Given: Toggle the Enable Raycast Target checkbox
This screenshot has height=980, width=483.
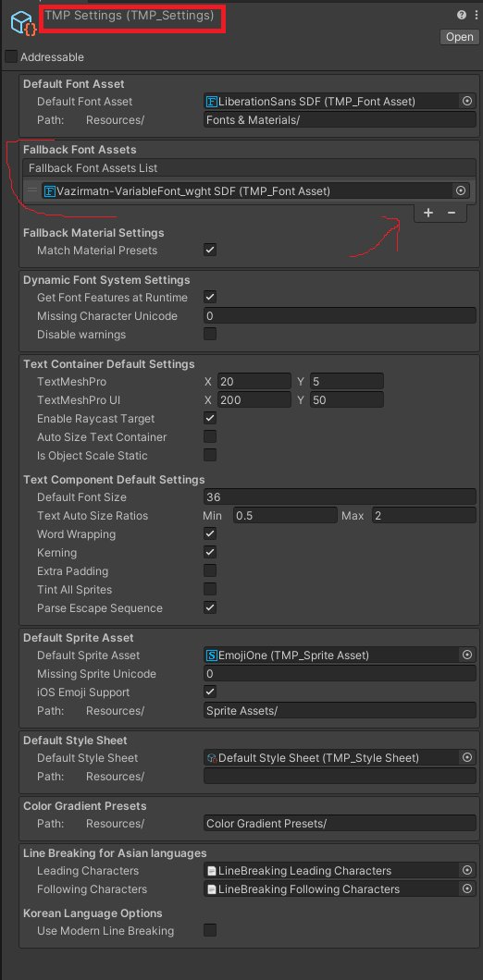Looking at the screenshot, I should [x=210, y=418].
